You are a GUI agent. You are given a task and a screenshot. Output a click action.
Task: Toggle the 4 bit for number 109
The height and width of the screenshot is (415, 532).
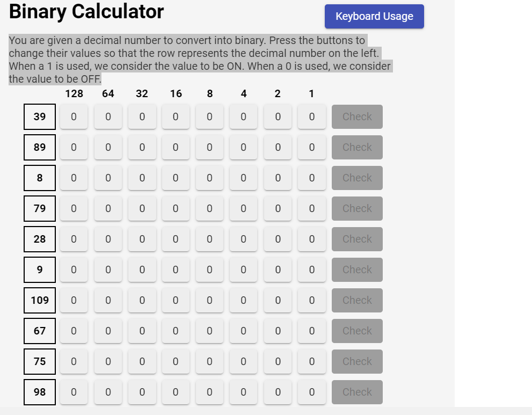(243, 300)
